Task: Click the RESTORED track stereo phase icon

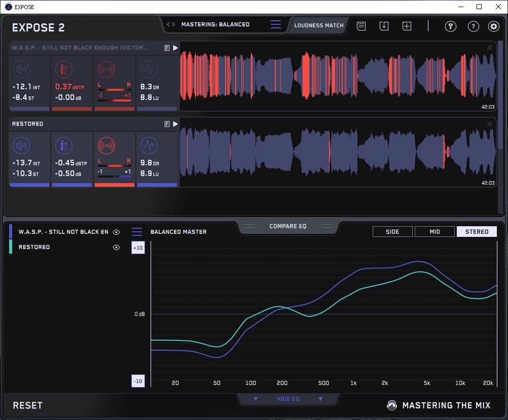Action: [106, 147]
